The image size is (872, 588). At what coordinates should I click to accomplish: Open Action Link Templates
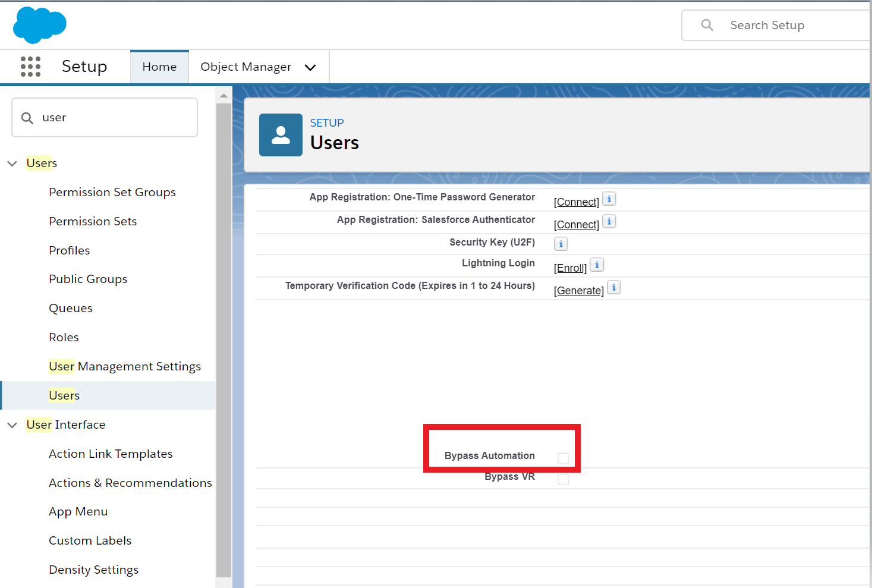point(111,454)
